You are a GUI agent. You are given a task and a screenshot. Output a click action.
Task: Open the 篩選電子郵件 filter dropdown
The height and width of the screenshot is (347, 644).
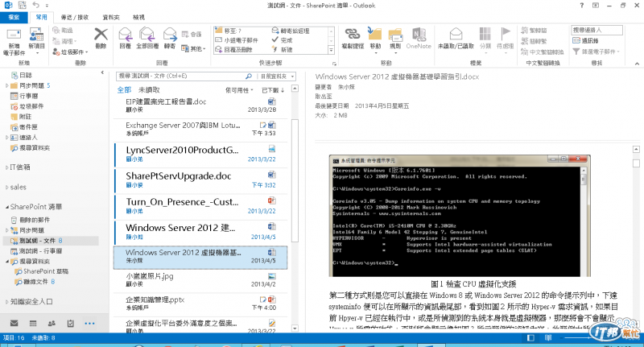tap(596, 52)
